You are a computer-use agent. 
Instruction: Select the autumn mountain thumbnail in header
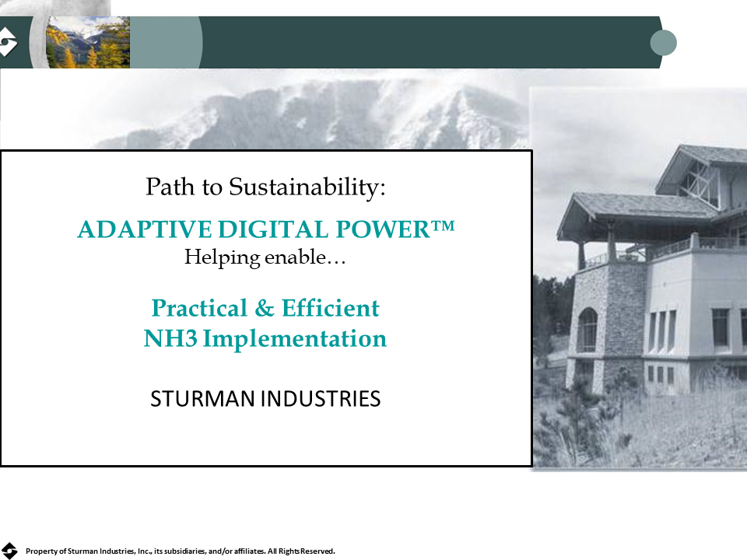[87, 42]
